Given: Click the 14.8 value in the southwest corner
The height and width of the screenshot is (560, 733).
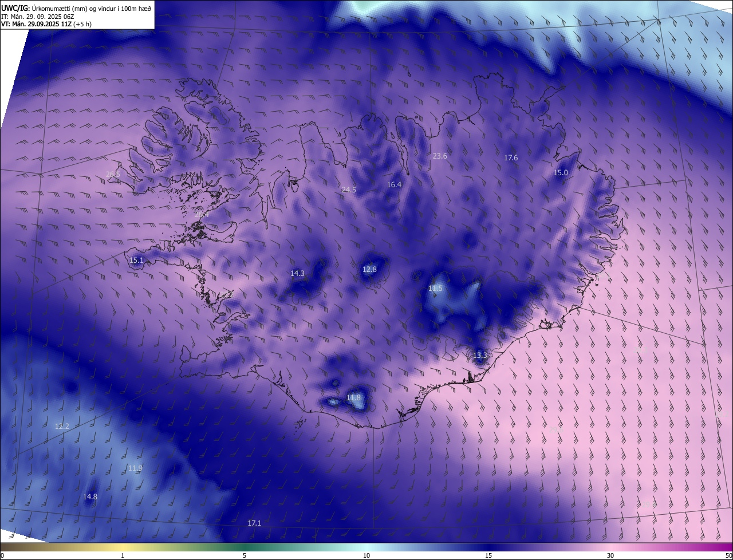Looking at the screenshot, I should [x=90, y=496].
